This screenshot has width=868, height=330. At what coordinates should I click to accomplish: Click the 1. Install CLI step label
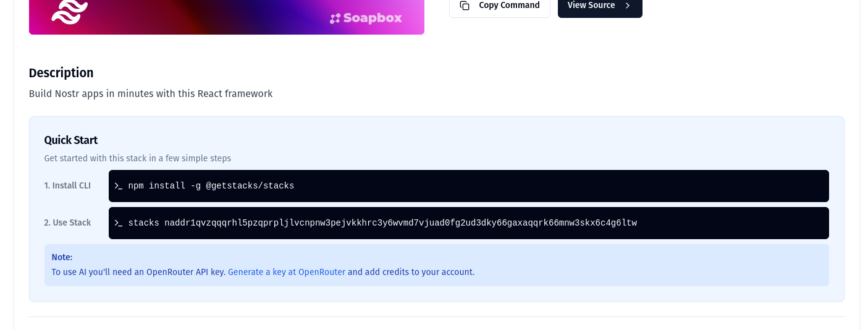(67, 185)
